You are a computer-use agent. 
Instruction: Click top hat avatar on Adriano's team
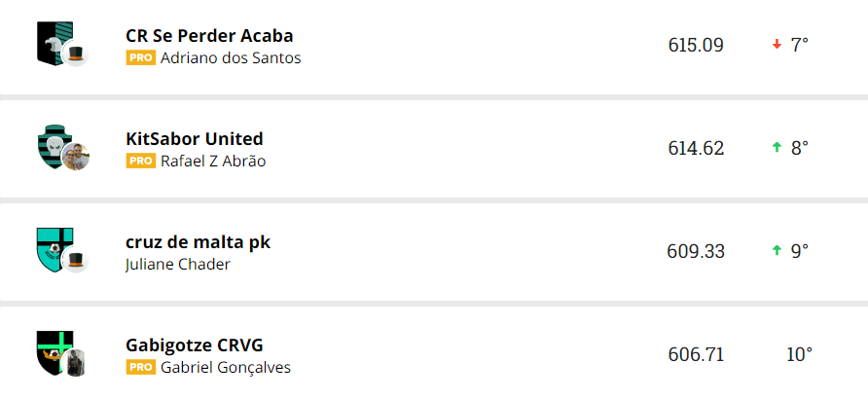pyautogui.click(x=76, y=54)
